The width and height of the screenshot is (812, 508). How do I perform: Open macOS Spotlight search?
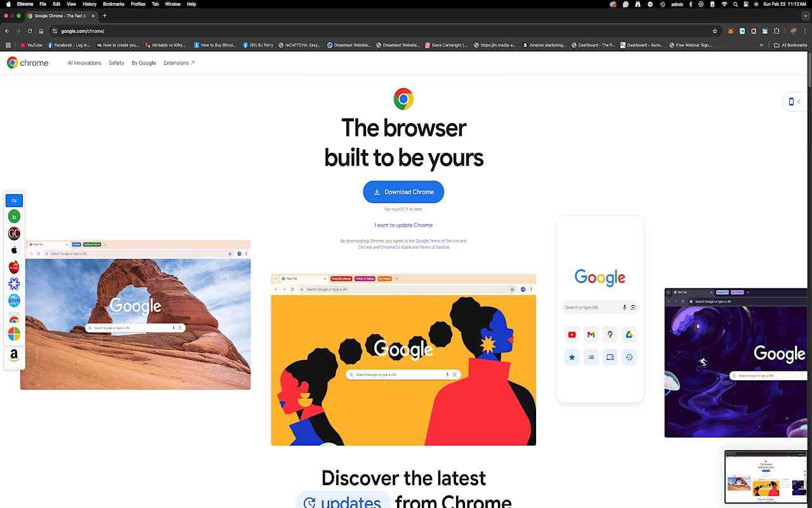click(x=735, y=4)
